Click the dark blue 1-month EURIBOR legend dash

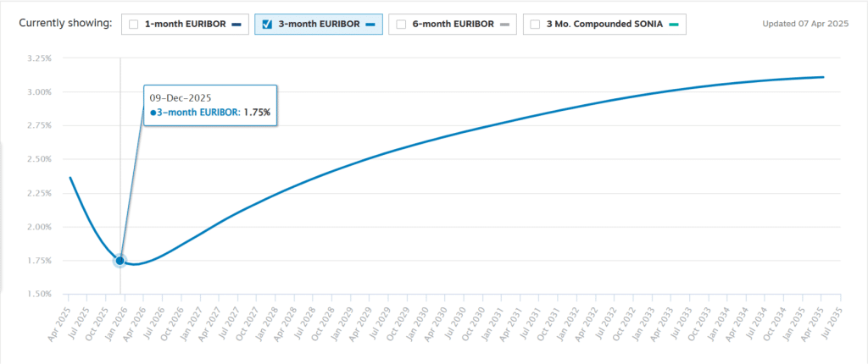pos(236,25)
